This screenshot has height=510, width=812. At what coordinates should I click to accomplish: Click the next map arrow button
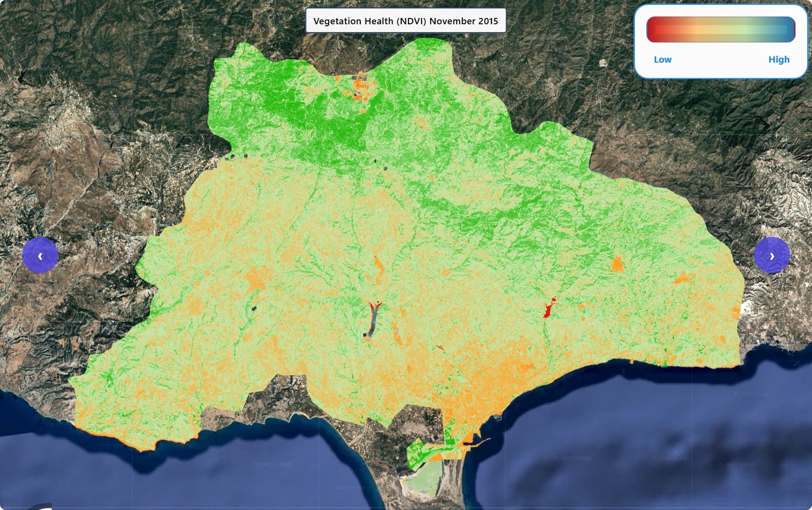(772, 255)
